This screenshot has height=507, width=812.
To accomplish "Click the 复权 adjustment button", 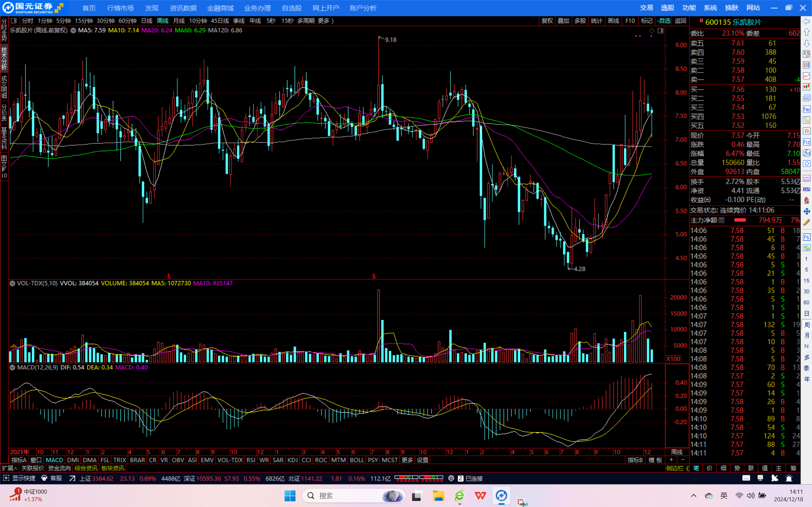I will (x=547, y=21).
